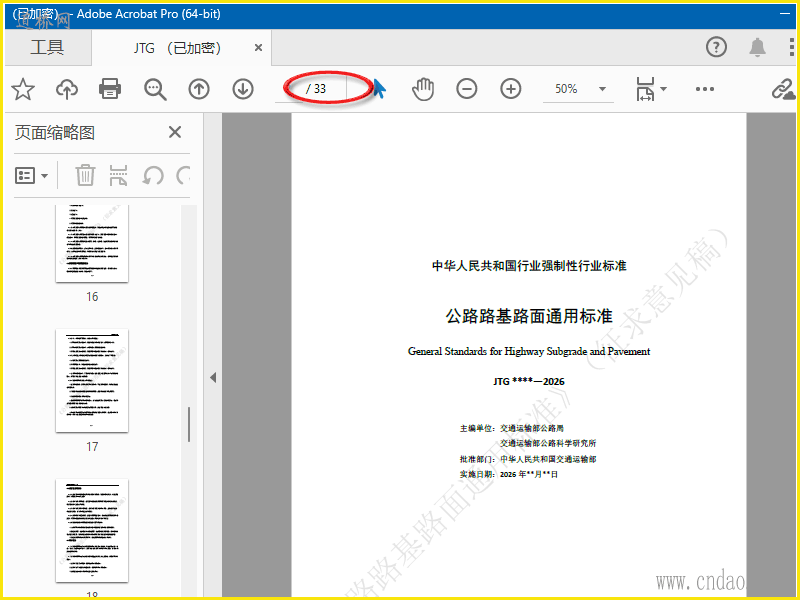Viewport: 800px width, 600px height.
Task: Click the line 主编单位：交通运输部公路局
Action: pyautogui.click(x=512, y=428)
